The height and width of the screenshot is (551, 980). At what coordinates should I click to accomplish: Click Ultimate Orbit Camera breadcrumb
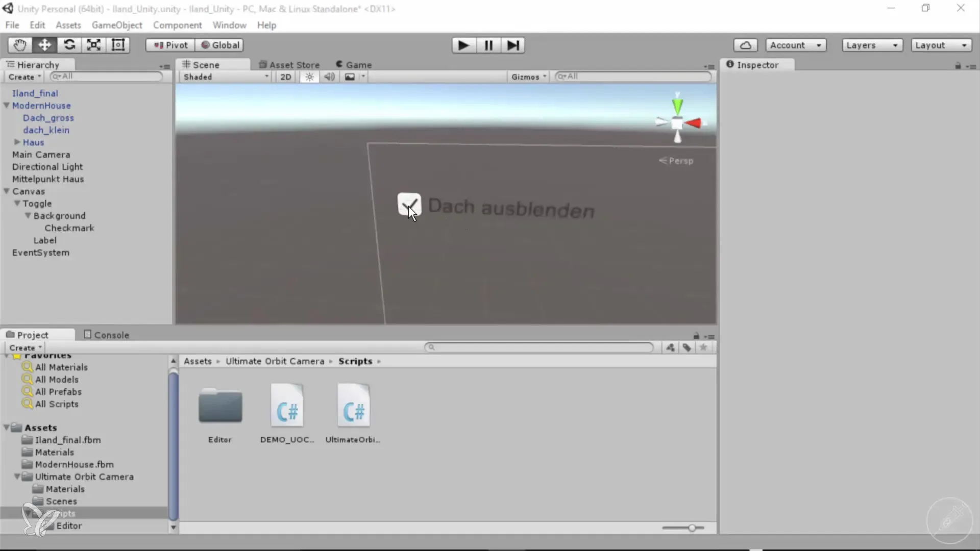275,361
